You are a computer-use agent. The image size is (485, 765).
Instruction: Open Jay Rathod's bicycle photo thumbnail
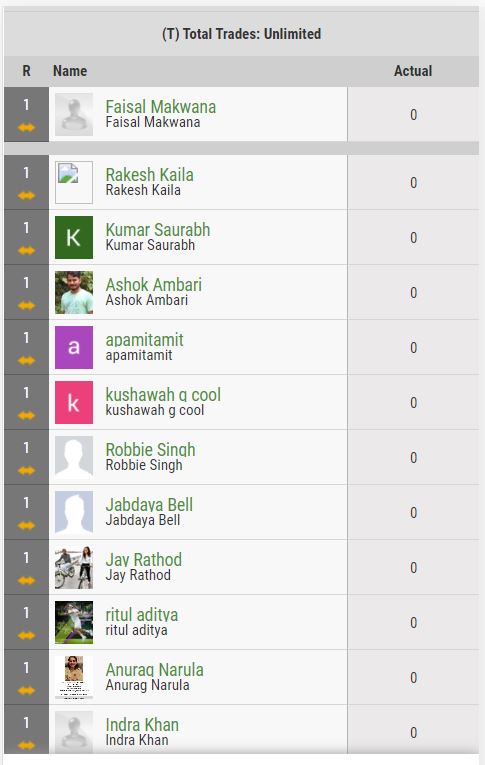pos(74,568)
